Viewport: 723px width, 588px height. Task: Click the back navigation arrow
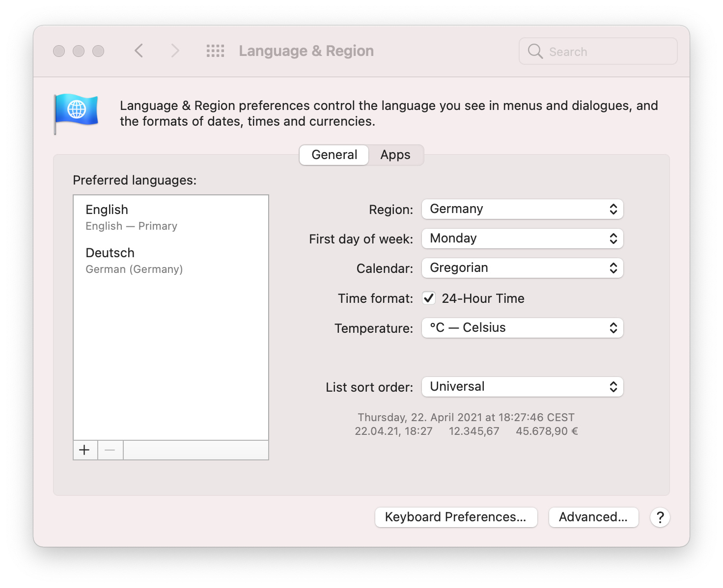pos(139,51)
